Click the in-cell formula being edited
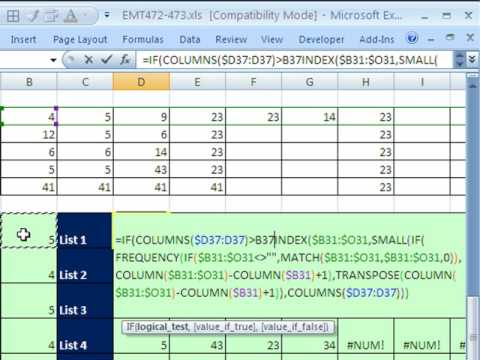480x360 pixels. pos(288,266)
